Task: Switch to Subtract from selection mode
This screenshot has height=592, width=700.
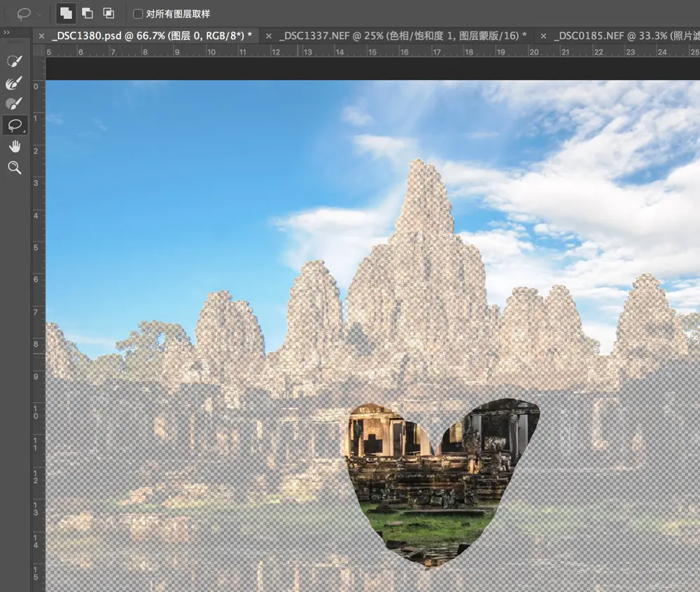Action: [x=87, y=13]
